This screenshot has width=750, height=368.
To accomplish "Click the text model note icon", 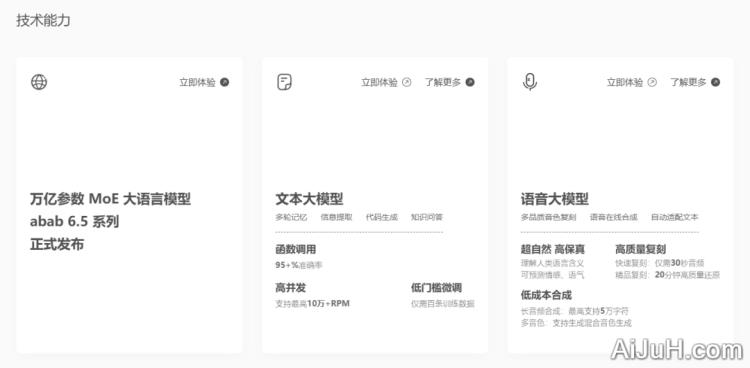I will 285,82.
